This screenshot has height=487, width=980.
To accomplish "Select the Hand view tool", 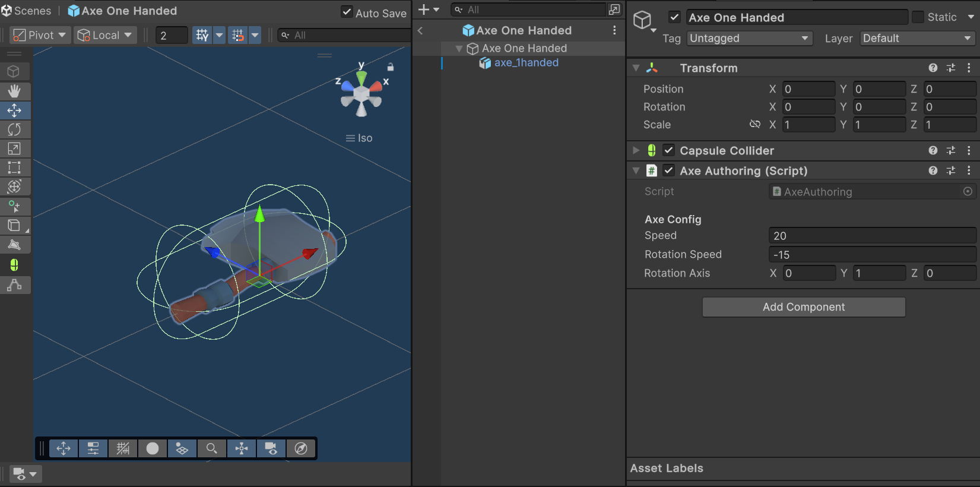I will point(14,91).
